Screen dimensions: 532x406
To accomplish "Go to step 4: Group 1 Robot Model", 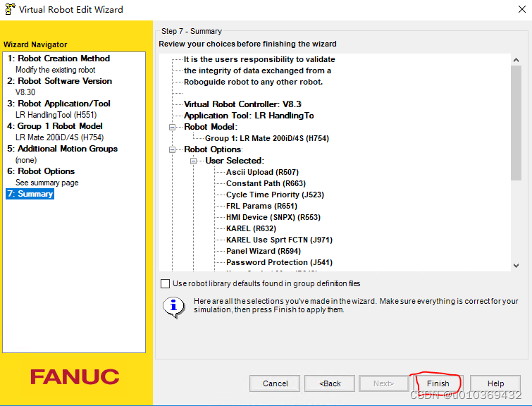I will tap(55, 126).
